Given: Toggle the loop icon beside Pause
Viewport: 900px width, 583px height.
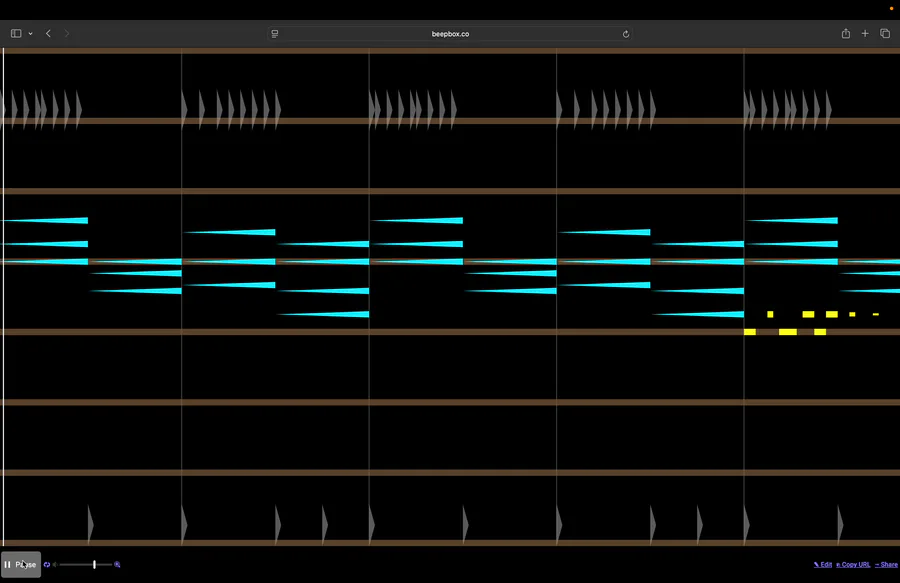Looking at the screenshot, I should click(x=47, y=565).
